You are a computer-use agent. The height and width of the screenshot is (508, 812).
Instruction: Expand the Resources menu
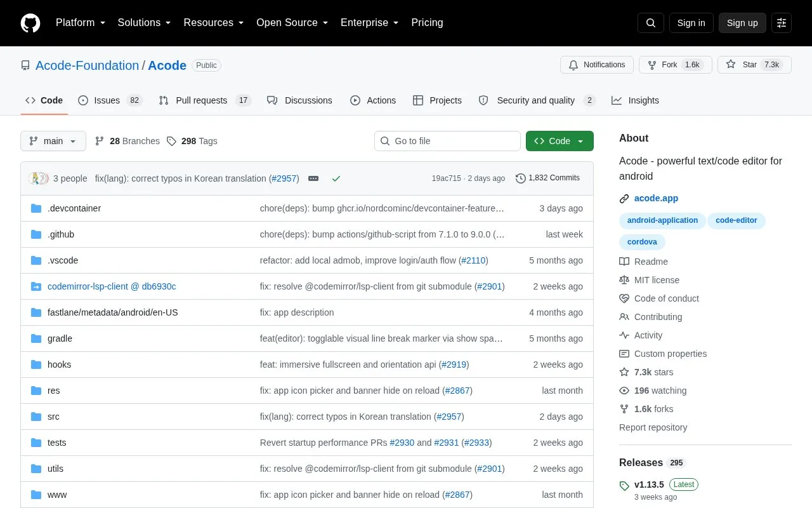(214, 23)
